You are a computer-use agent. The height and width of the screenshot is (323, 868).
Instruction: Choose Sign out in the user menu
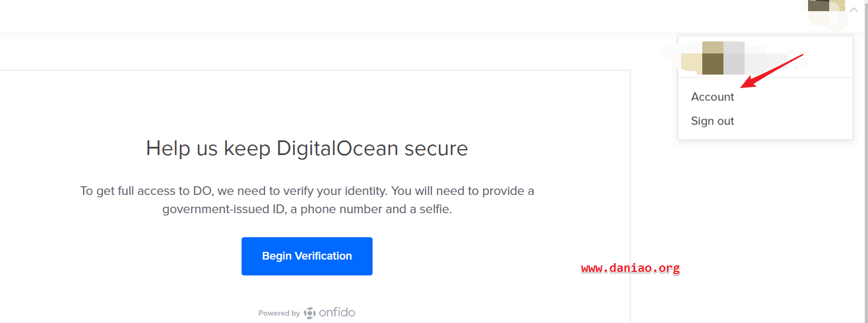tap(712, 121)
